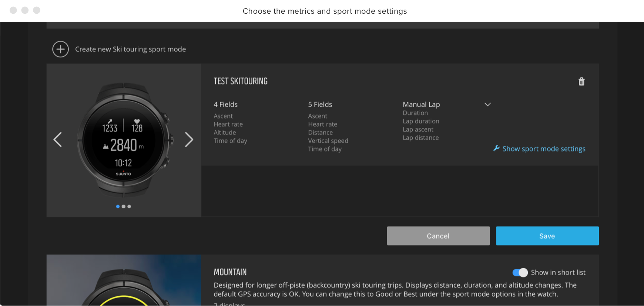Save the sport mode settings
The height and width of the screenshot is (306, 644).
pyautogui.click(x=547, y=236)
